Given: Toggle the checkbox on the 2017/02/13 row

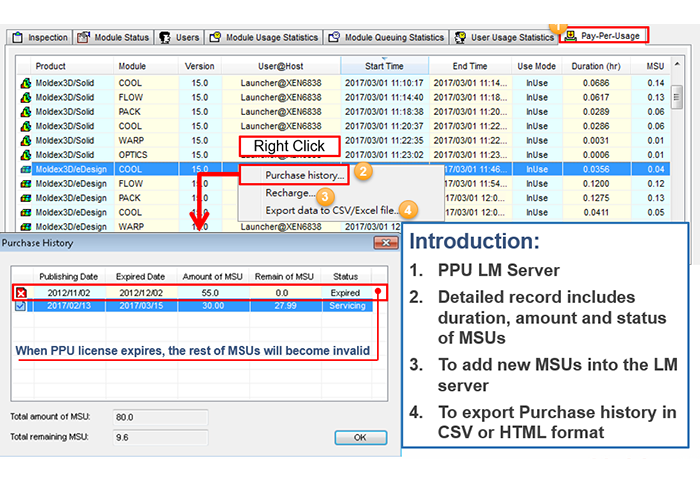Looking at the screenshot, I should point(21,306).
